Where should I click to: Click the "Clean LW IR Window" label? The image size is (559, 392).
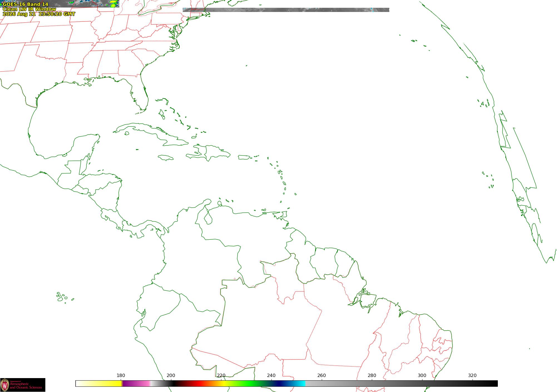pos(29,9)
